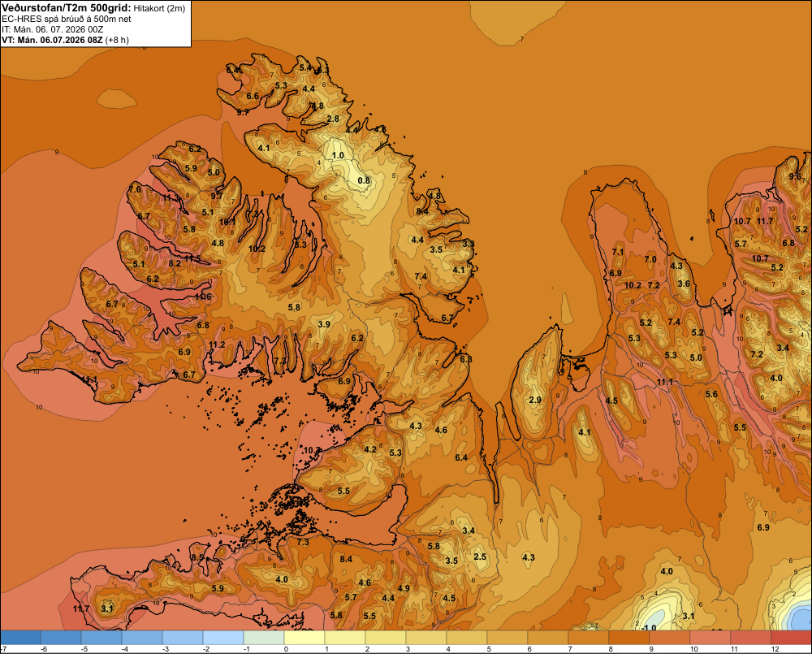Click the -1.0 temperature label
The height and width of the screenshot is (654, 812).
649,627
